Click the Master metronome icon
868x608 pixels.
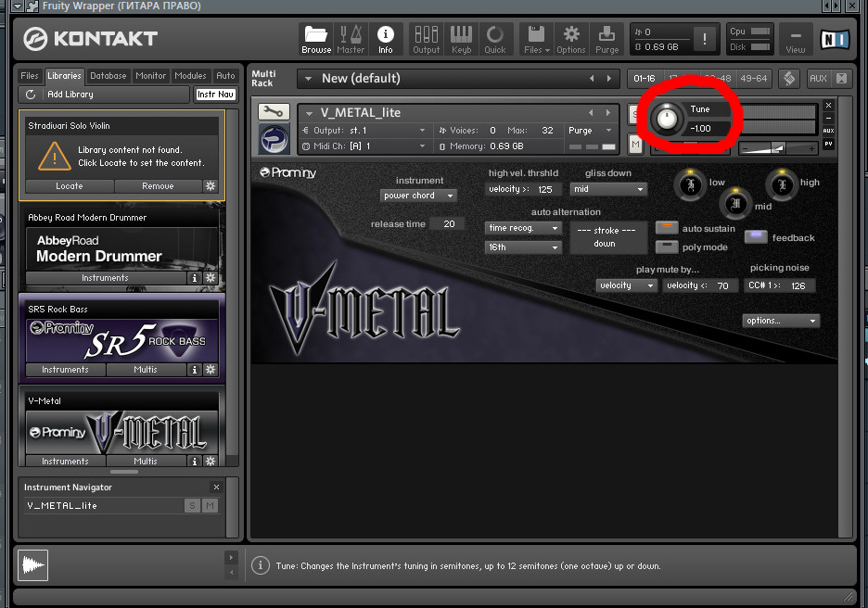point(351,39)
